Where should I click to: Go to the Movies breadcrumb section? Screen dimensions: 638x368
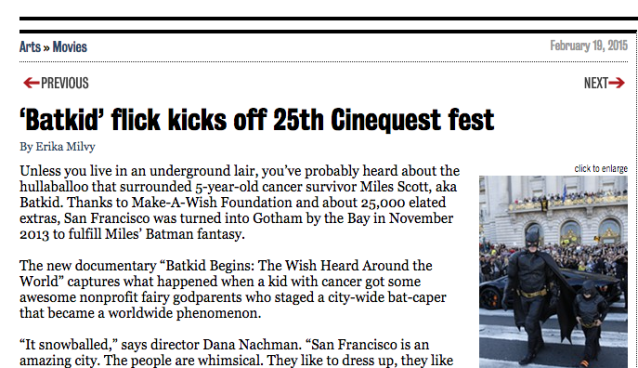pos(70,47)
